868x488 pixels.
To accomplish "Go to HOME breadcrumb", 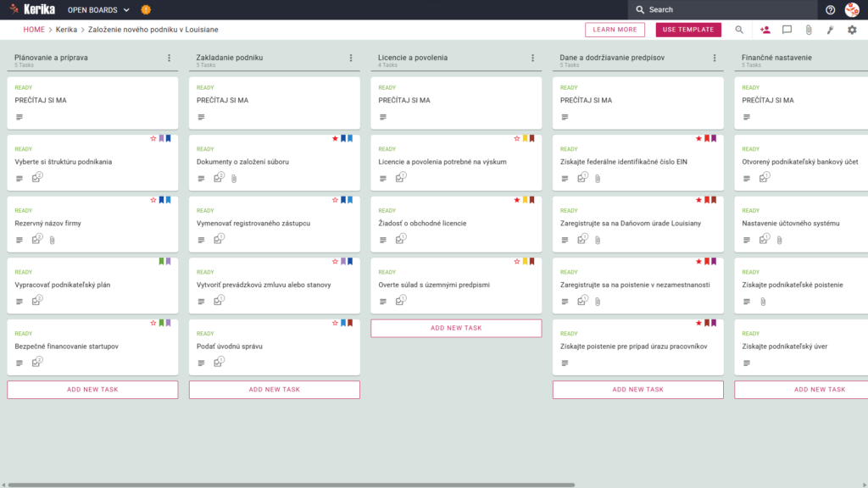I will coord(34,30).
